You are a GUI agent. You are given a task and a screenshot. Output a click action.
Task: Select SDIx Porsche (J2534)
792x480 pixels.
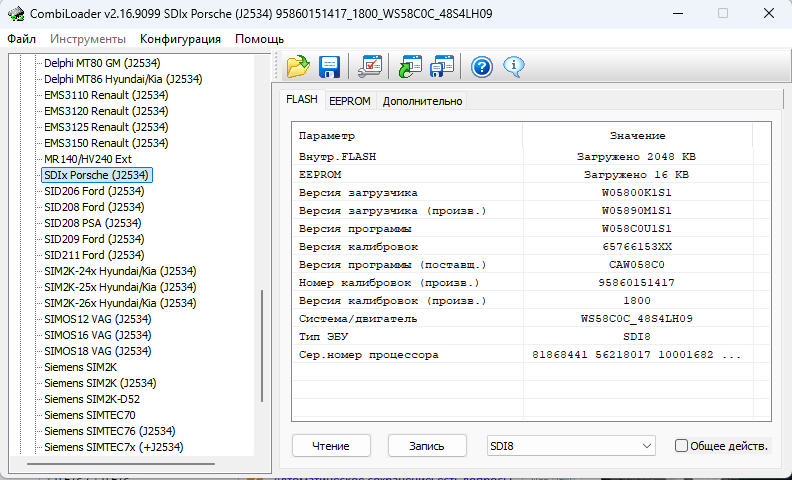(x=96, y=175)
